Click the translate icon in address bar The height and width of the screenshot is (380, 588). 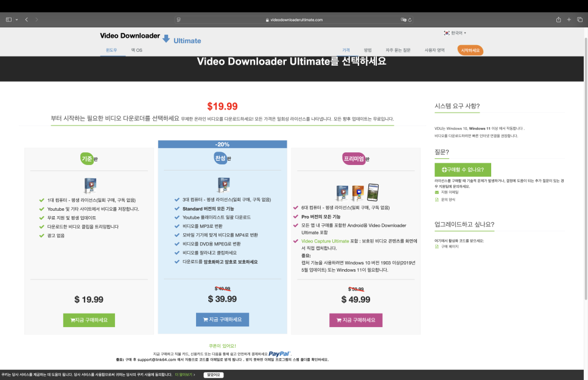(403, 20)
